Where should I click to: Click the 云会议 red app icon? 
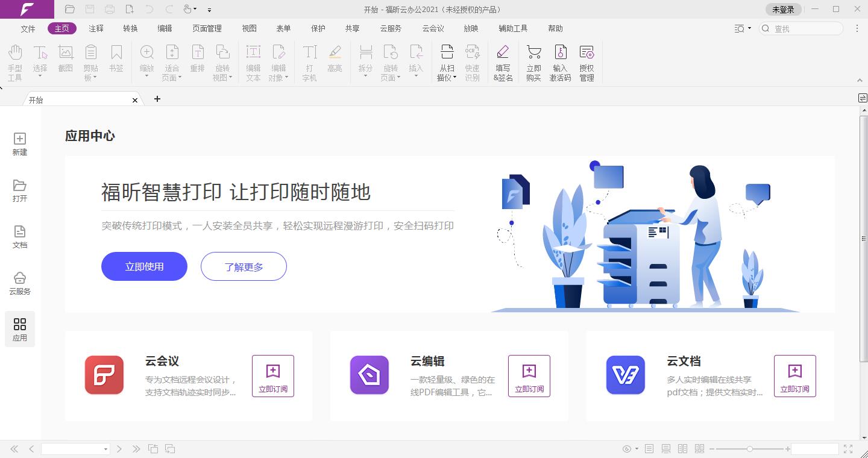104,375
